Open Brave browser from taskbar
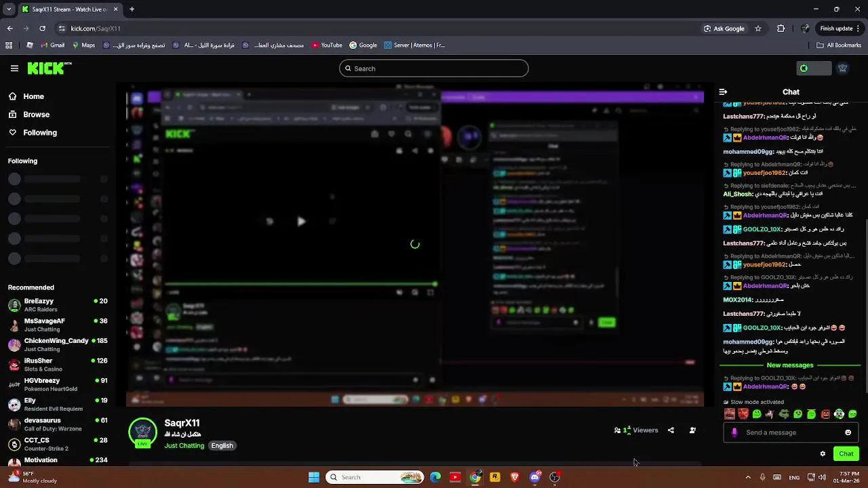The height and width of the screenshot is (488, 868). pyautogui.click(x=515, y=477)
